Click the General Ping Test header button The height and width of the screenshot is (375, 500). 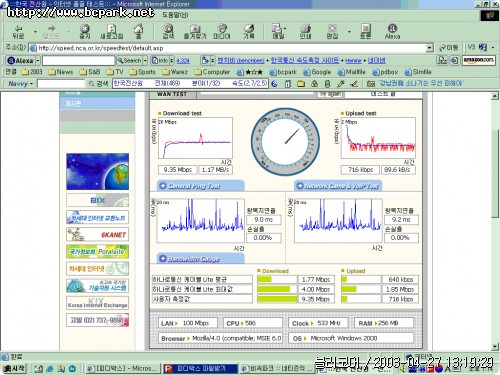200,186
